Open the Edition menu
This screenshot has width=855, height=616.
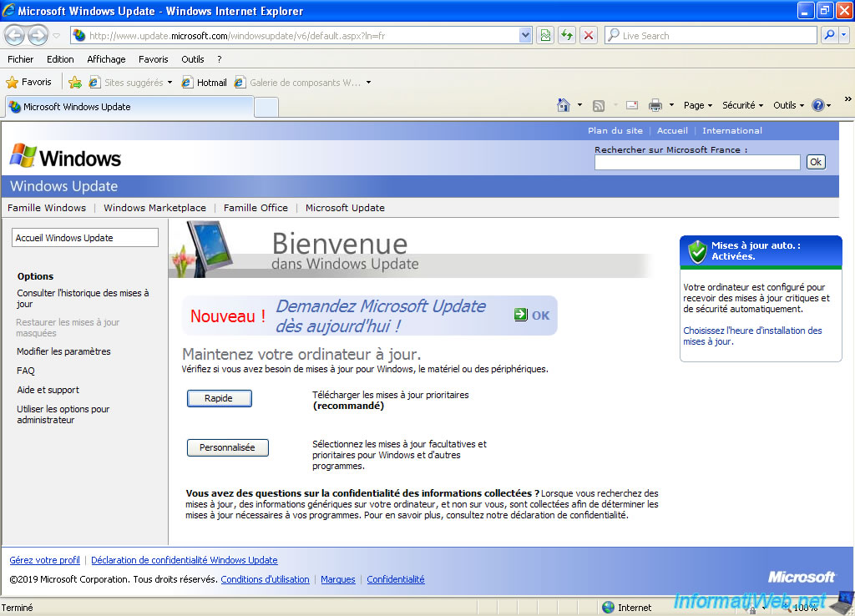pyautogui.click(x=60, y=59)
